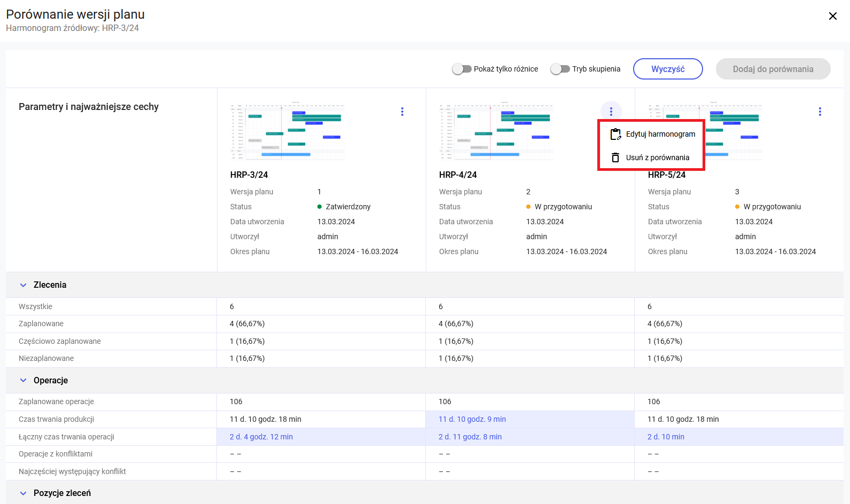Click the '2 d. 10 min' value for HRP-5/24

click(666, 437)
